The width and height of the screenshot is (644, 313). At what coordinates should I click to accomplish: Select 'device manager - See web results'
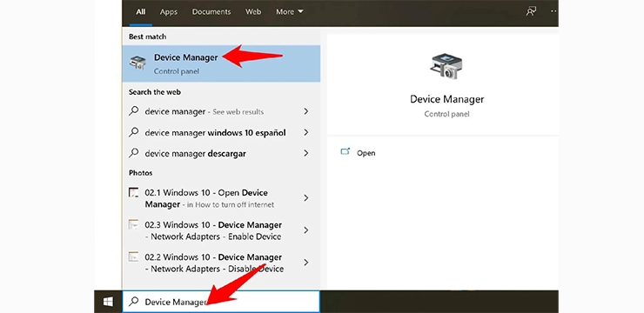point(221,111)
